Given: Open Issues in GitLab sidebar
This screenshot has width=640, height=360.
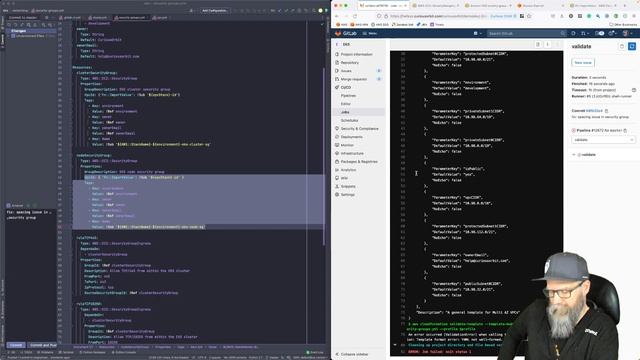Looking at the screenshot, I should pos(346,71).
